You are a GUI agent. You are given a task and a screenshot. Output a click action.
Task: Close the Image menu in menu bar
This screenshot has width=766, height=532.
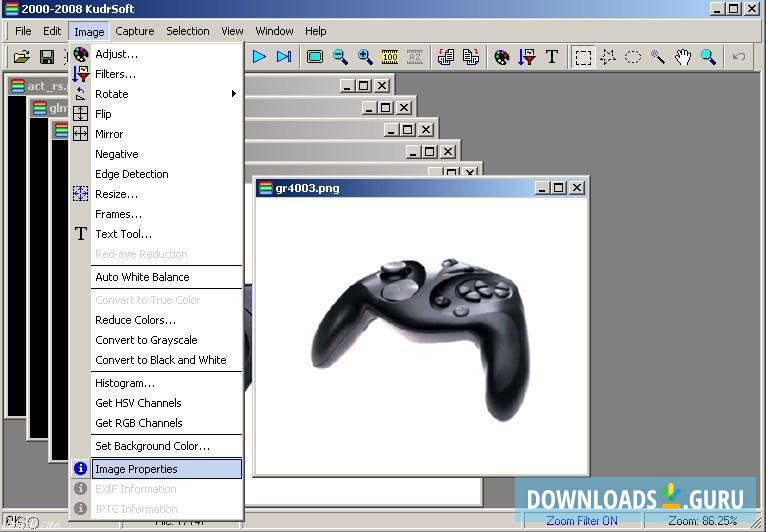coord(89,31)
